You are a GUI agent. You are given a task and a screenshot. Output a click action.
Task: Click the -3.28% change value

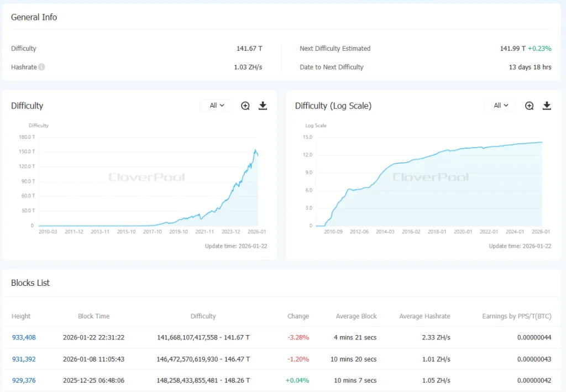click(x=298, y=337)
